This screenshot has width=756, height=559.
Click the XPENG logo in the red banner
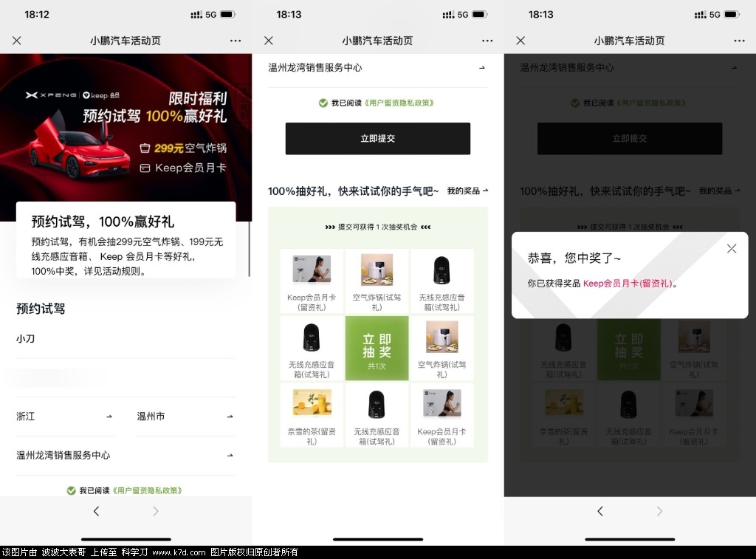[51, 95]
